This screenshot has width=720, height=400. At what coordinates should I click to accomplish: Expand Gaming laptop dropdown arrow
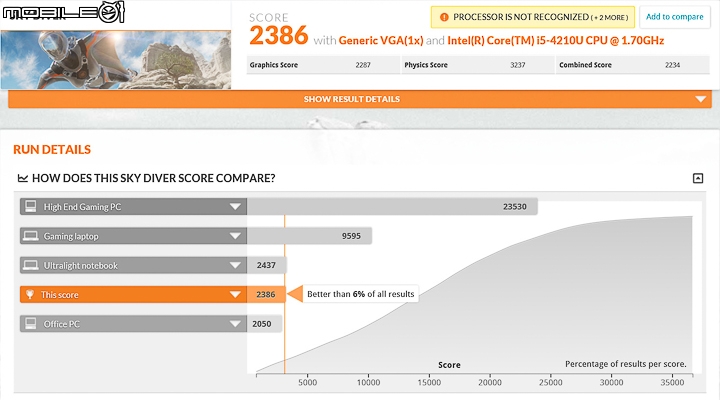[x=235, y=236]
